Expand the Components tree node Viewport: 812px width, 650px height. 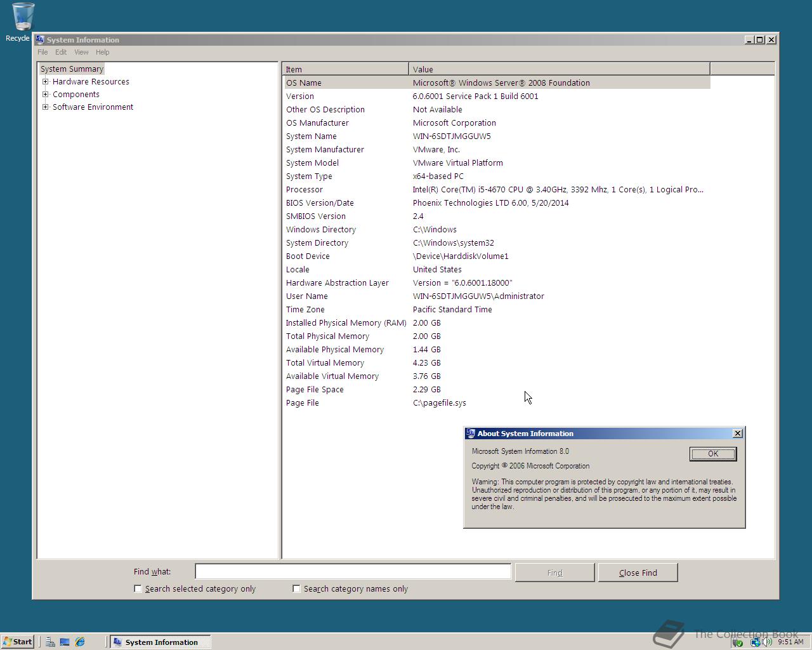click(x=45, y=94)
